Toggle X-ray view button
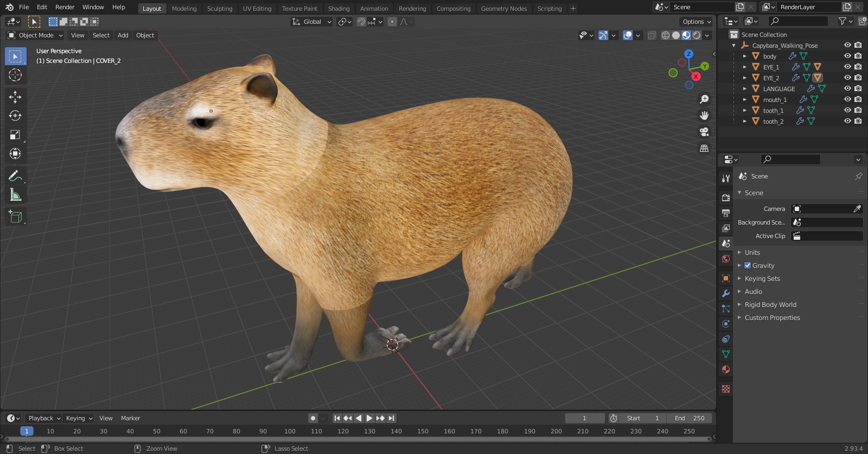The image size is (868, 454). pyautogui.click(x=652, y=35)
